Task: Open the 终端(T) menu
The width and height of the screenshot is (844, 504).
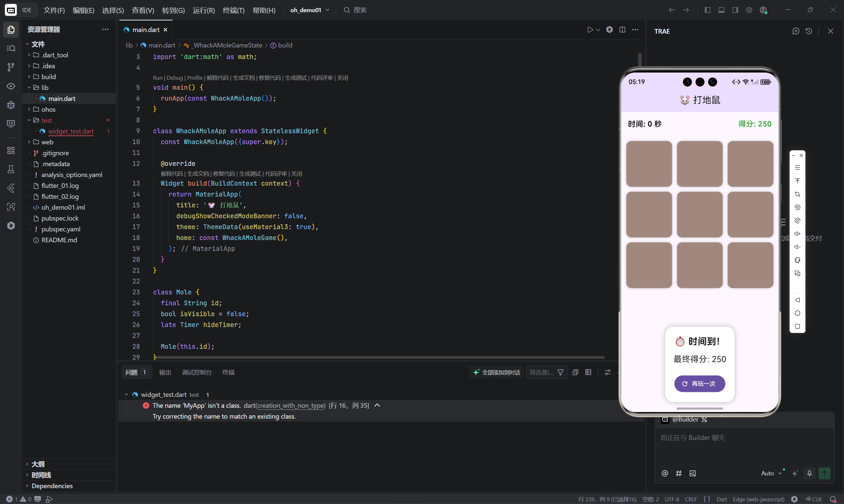Action: tap(234, 10)
